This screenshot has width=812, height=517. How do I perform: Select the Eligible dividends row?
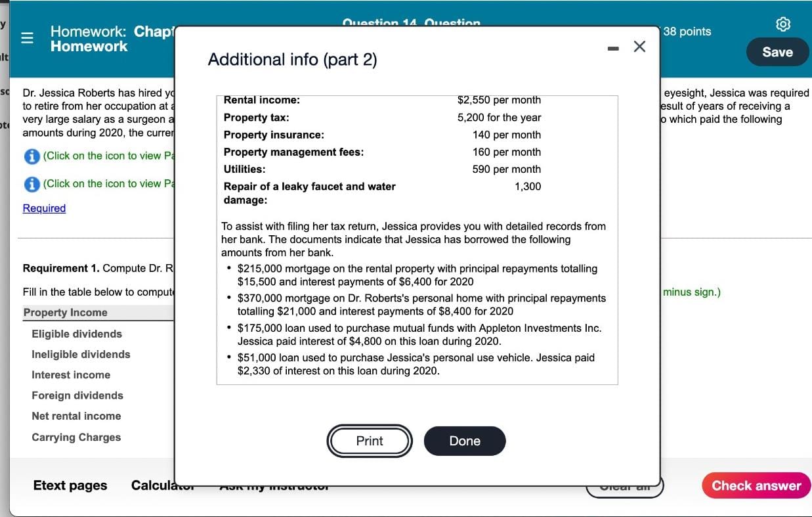tap(77, 334)
